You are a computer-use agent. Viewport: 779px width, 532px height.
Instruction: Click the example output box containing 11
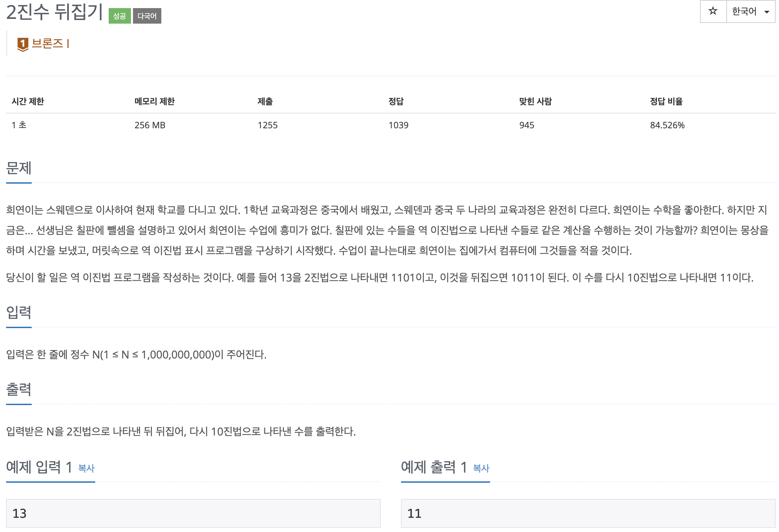tap(588, 513)
